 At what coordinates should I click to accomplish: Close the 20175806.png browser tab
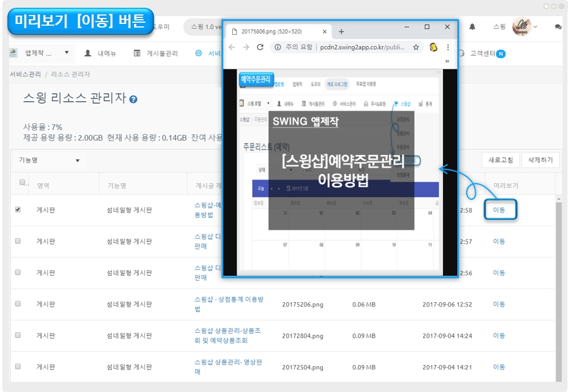[324, 31]
